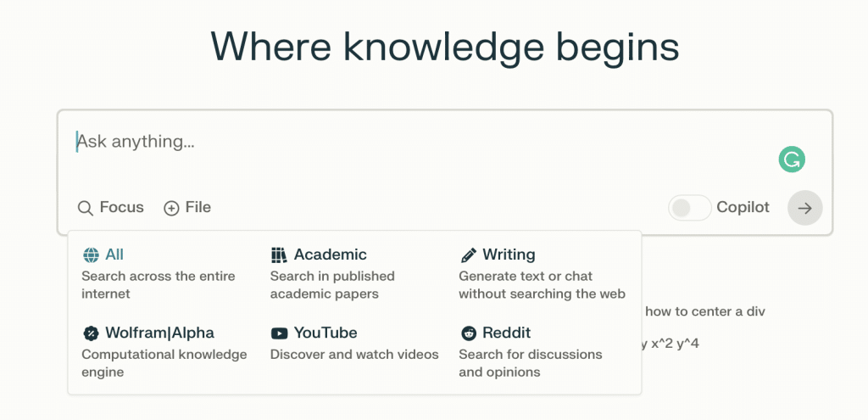Select the Writing focus label
Viewport: 868px width, 420px height.
[509, 255]
